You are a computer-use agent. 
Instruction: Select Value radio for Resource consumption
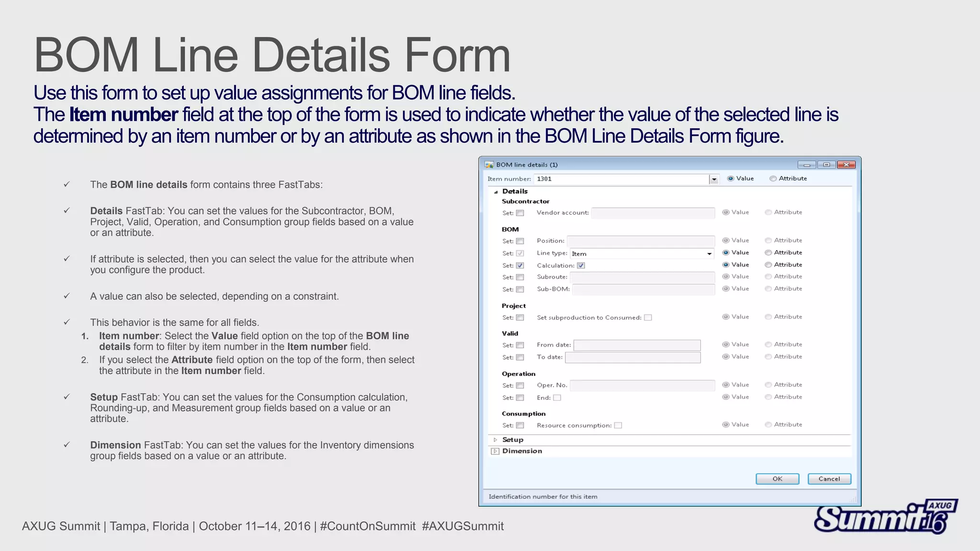pyautogui.click(x=725, y=425)
